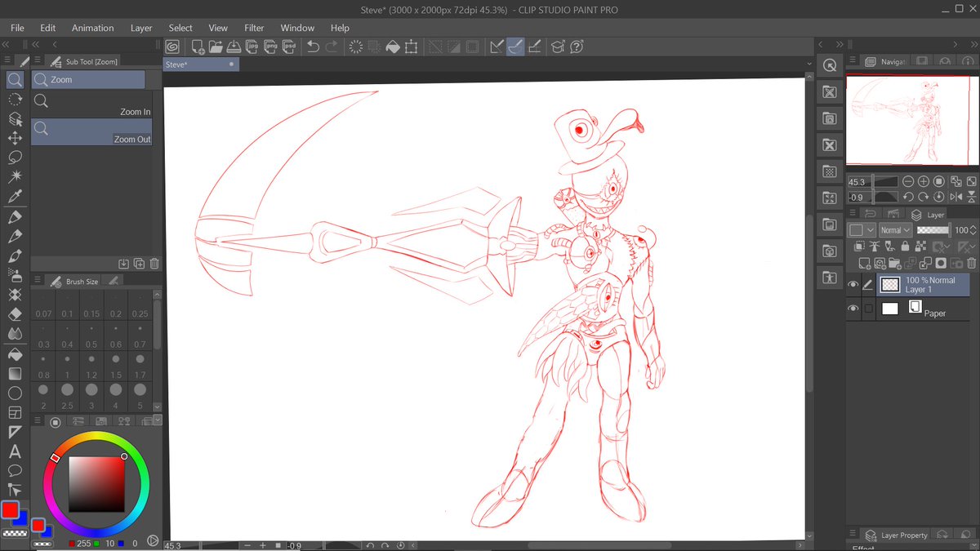Export as PNG from the command bar
The image size is (980, 551).
coord(270,47)
